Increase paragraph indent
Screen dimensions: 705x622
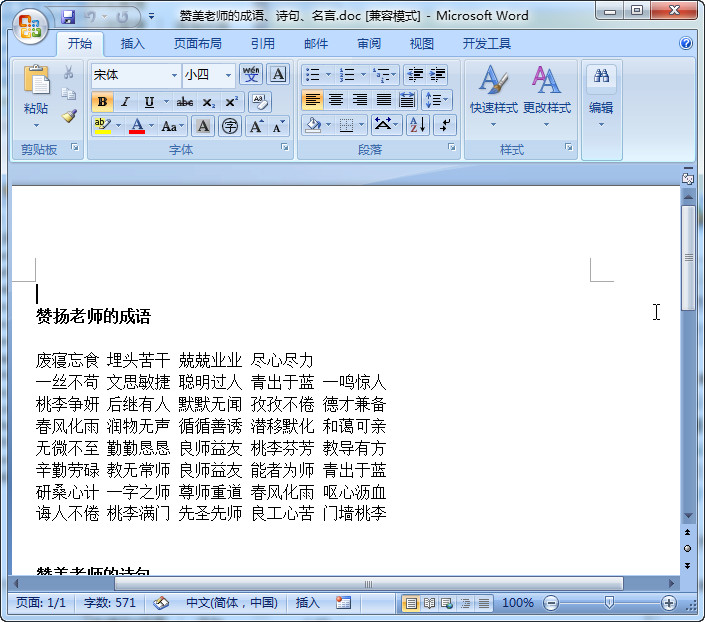click(x=437, y=74)
